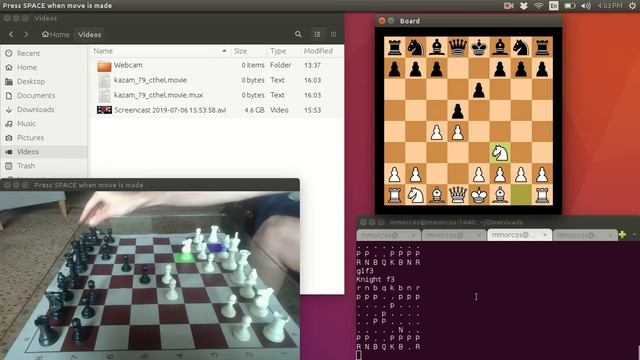The height and width of the screenshot is (360, 640).
Task: Open Dropbox indicator in top bar
Action: pos(524,6)
